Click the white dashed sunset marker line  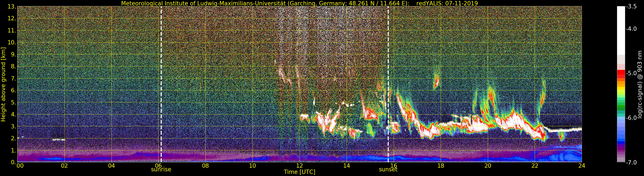388,84
